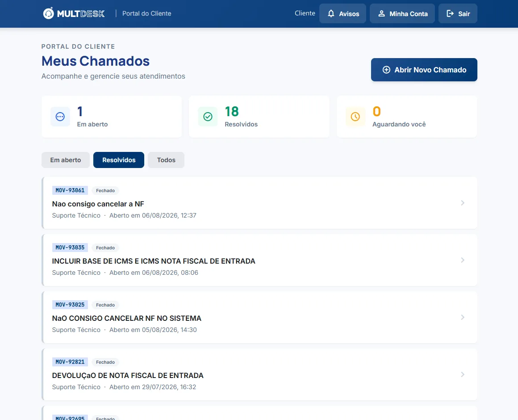Click date Aberto em 06/08/2026, 08:06

point(154,273)
